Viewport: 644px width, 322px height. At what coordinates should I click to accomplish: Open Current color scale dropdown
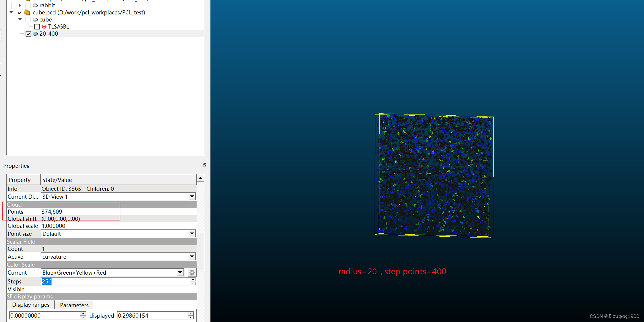coord(180,273)
